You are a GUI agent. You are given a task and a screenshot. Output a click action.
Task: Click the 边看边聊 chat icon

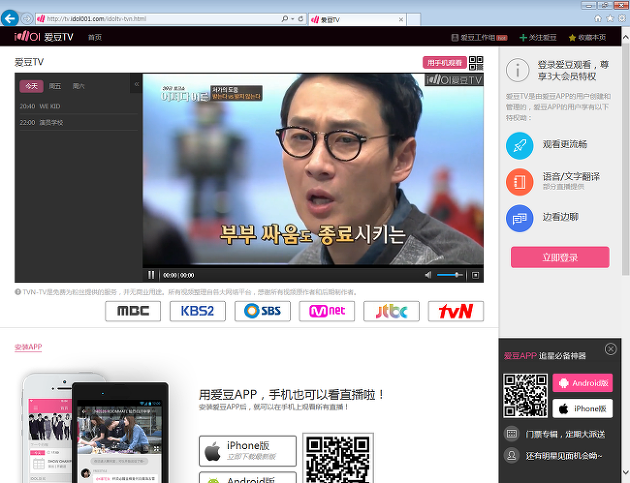(x=520, y=218)
